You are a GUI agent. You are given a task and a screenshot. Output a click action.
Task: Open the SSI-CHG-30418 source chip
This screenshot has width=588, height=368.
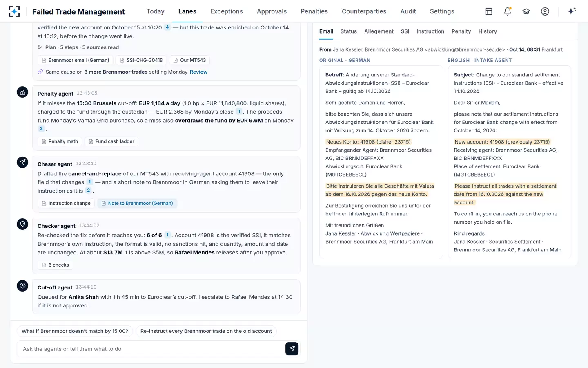(141, 60)
